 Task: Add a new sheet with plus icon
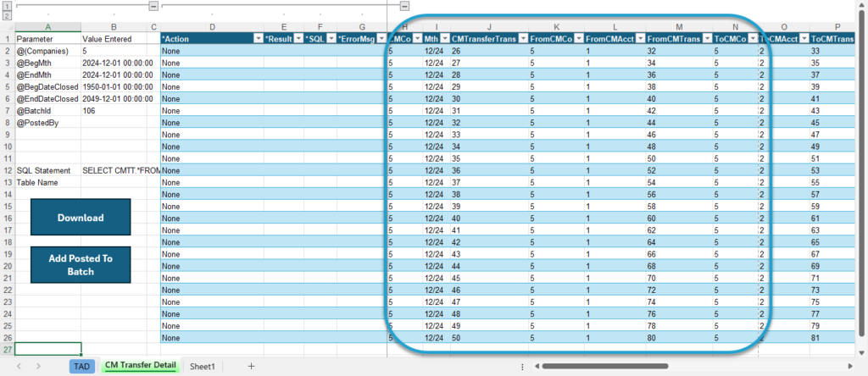[251, 366]
